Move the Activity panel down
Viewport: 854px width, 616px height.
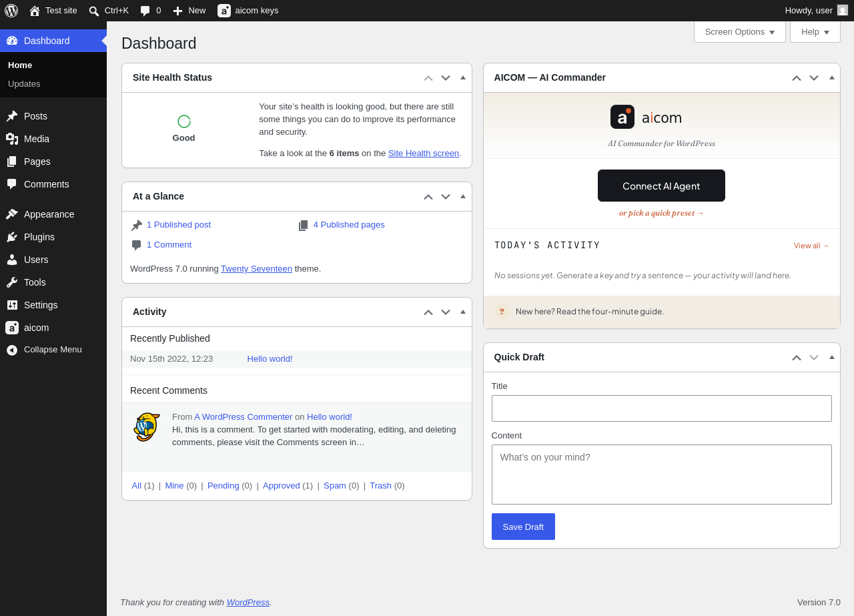pyautogui.click(x=446, y=312)
